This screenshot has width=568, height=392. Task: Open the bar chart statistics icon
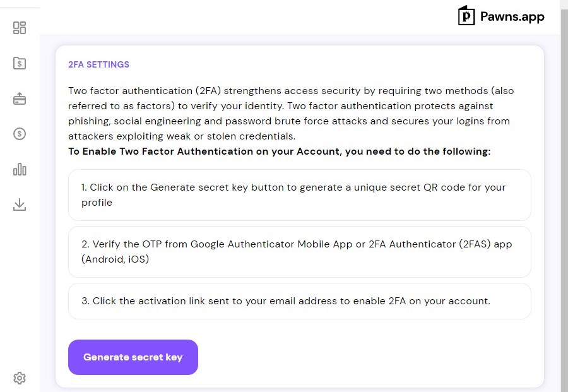click(x=20, y=169)
